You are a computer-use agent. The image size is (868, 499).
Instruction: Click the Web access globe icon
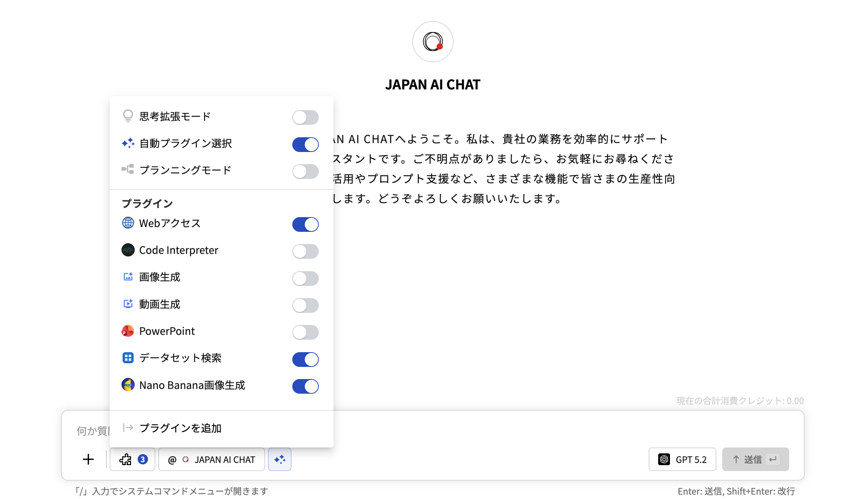[128, 223]
